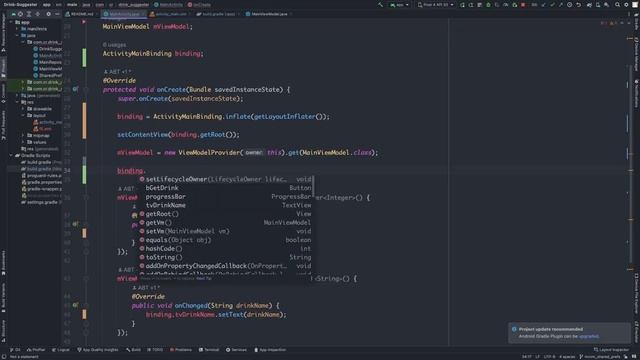Click the upgraded link in notification
Viewport: 640px width, 360px height.
tap(589, 336)
